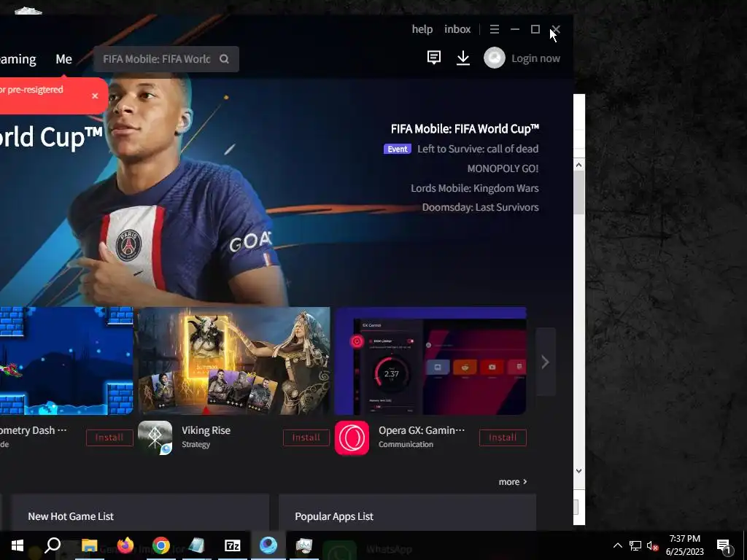
Task: Click the background window scrollbar thumb
Action: pyautogui.click(x=578, y=192)
